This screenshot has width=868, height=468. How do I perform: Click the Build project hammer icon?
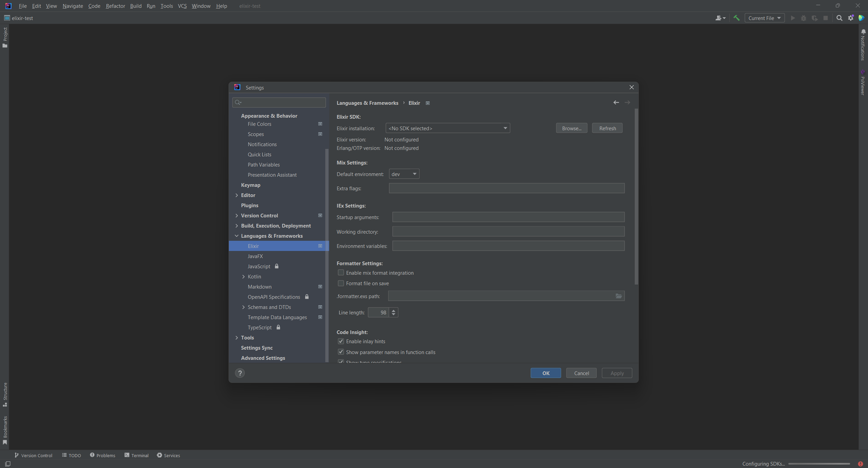(736, 18)
